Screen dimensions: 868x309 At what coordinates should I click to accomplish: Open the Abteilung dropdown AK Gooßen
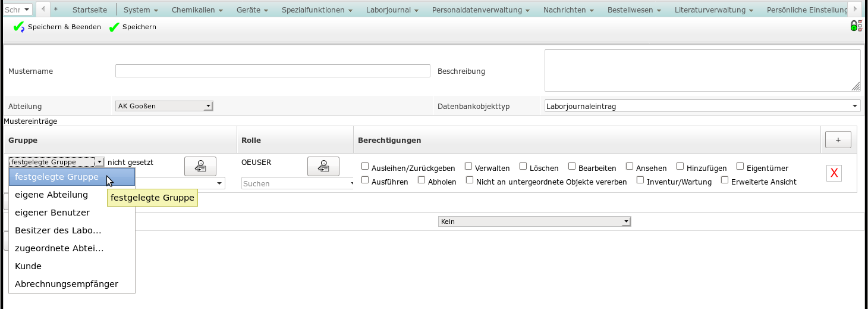click(x=164, y=106)
